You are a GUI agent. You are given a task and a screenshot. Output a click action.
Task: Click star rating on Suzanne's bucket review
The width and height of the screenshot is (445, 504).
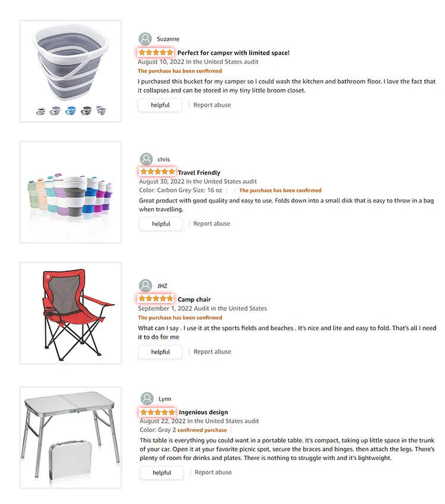click(x=156, y=53)
